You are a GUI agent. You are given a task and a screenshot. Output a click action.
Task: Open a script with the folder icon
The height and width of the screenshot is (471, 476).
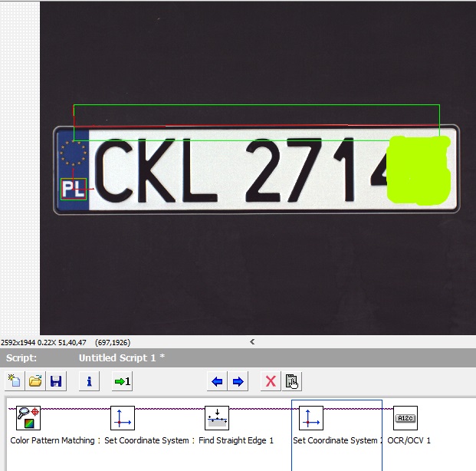(x=35, y=380)
